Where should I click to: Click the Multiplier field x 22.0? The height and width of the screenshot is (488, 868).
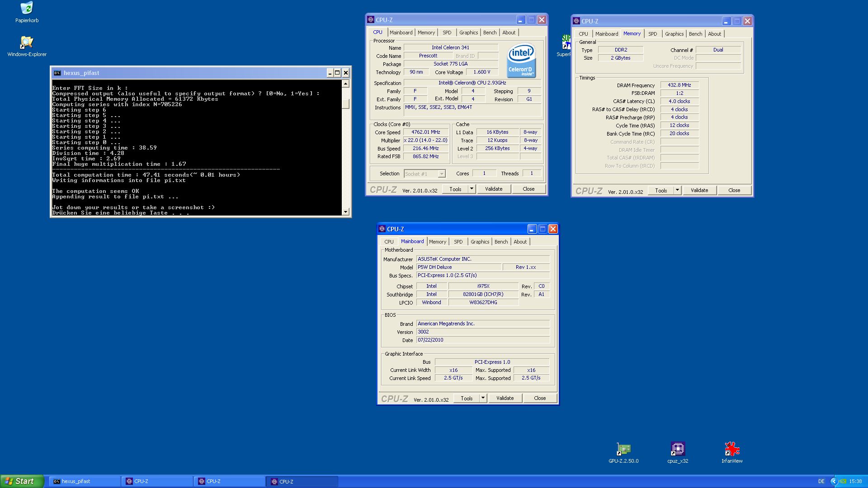pyautogui.click(x=425, y=141)
